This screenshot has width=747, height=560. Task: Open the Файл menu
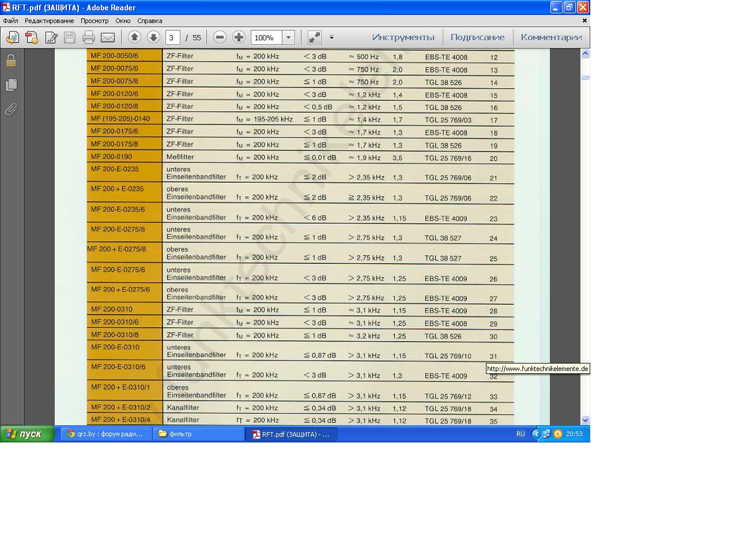click(x=10, y=21)
